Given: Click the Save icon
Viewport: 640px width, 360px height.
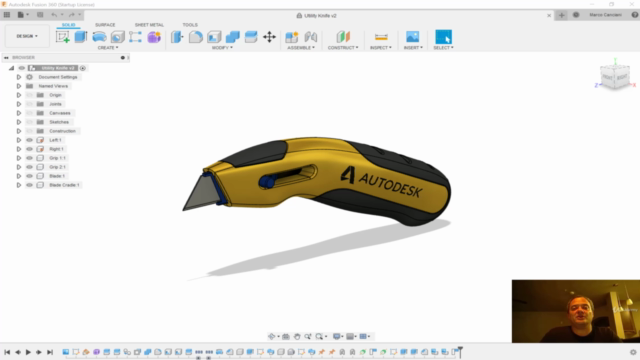Looking at the screenshot, I should [40, 15].
